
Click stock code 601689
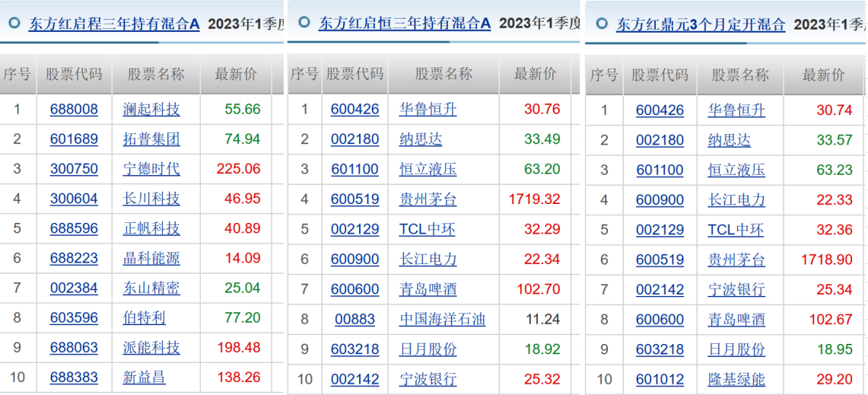click(74, 139)
